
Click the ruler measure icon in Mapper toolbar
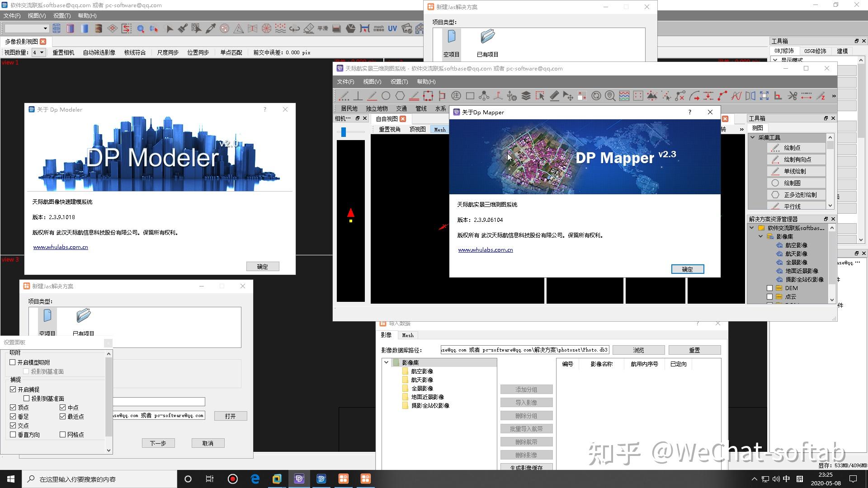coord(554,96)
